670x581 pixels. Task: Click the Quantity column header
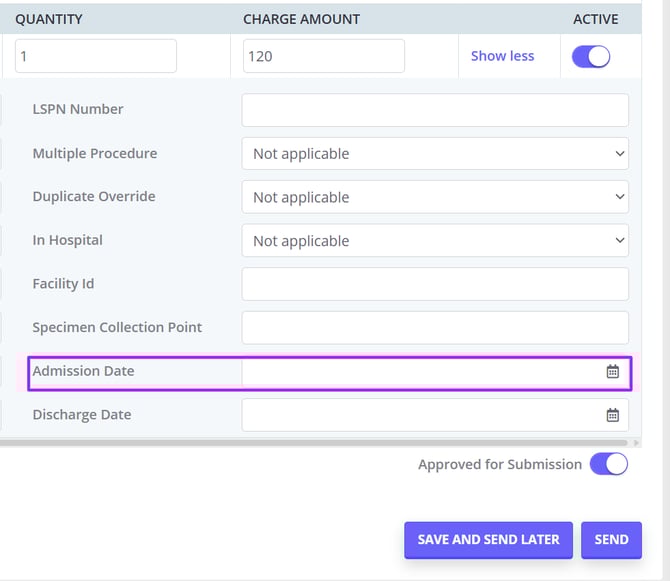pos(48,19)
